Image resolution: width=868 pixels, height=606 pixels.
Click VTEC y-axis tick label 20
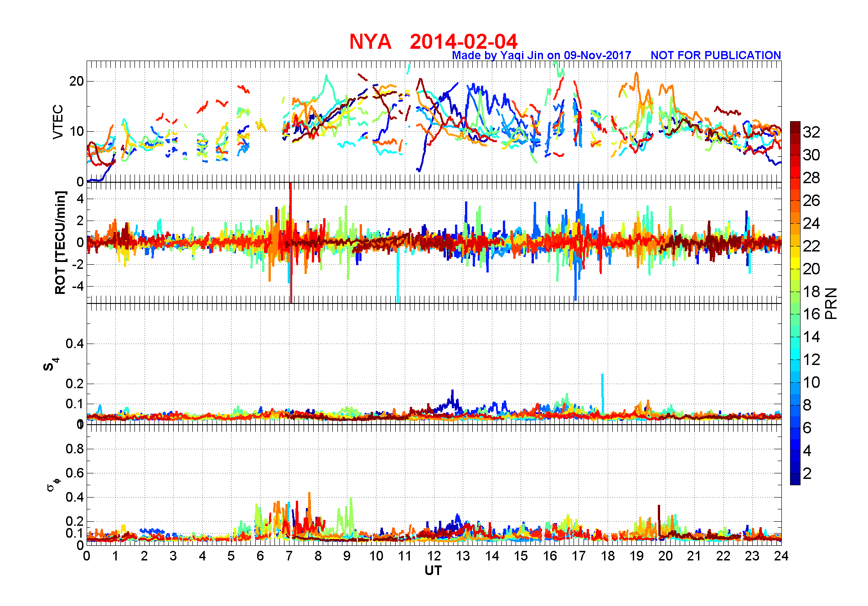(x=77, y=81)
